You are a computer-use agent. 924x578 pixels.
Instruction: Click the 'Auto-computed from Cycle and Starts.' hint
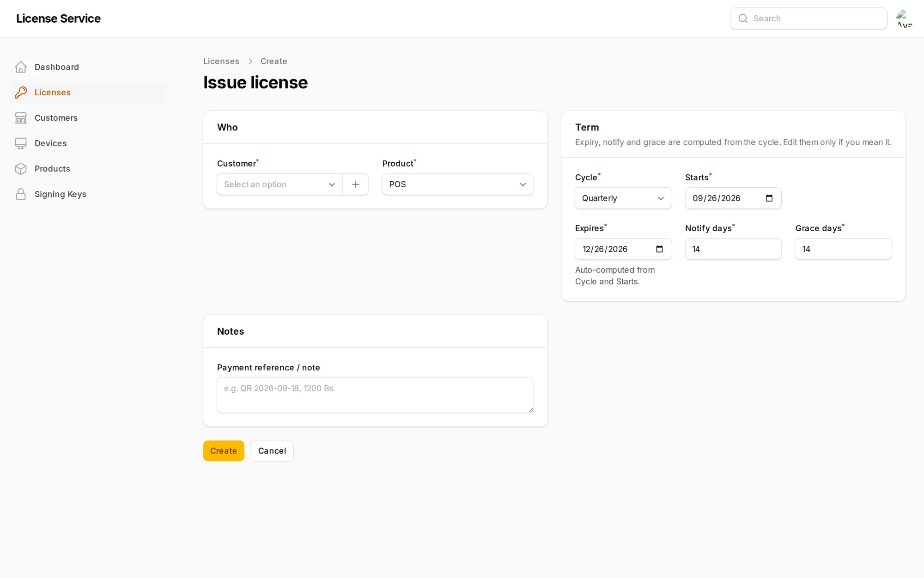pos(615,276)
